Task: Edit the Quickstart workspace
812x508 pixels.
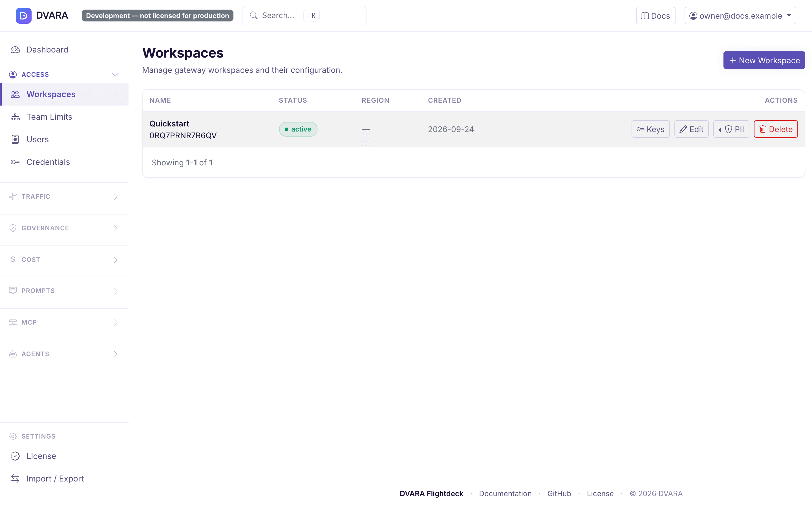Action: click(692, 129)
